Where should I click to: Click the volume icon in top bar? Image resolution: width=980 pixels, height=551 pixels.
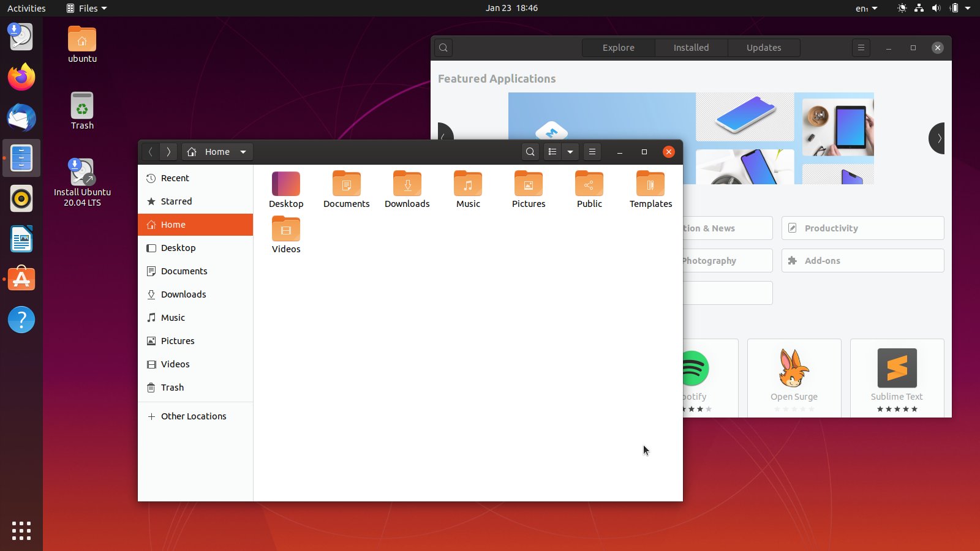(936, 8)
